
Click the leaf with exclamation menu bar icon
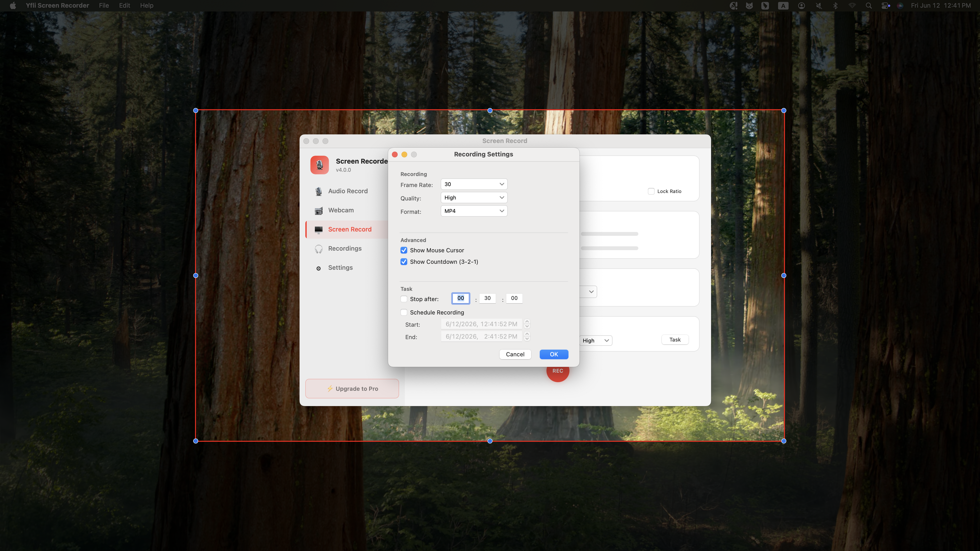click(733, 5)
